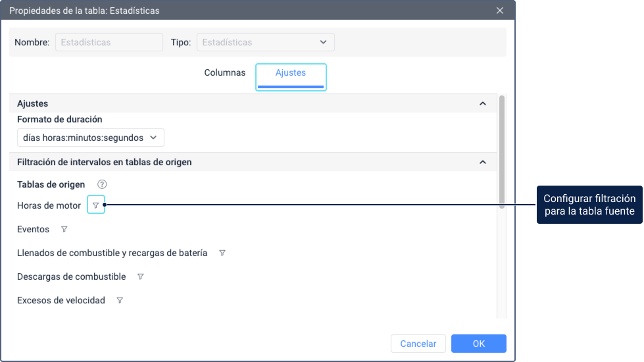
Task: Open filter for Excesos de velocidad
Action: tap(120, 301)
